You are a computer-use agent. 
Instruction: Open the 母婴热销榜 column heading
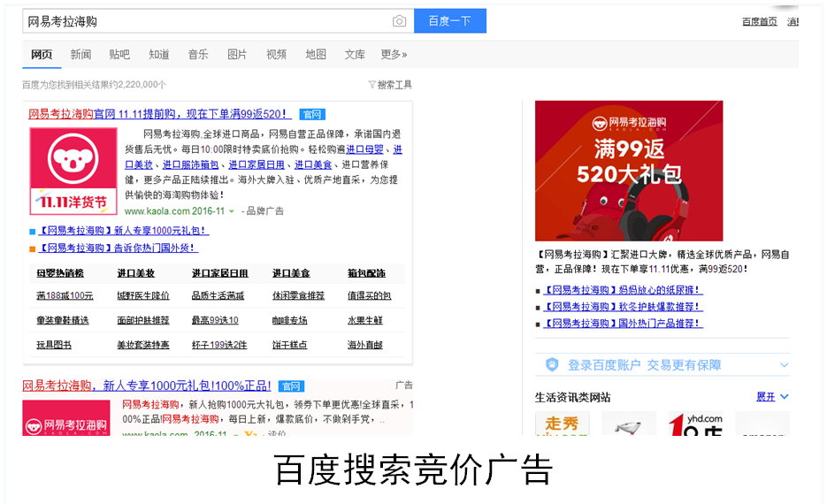point(60,273)
